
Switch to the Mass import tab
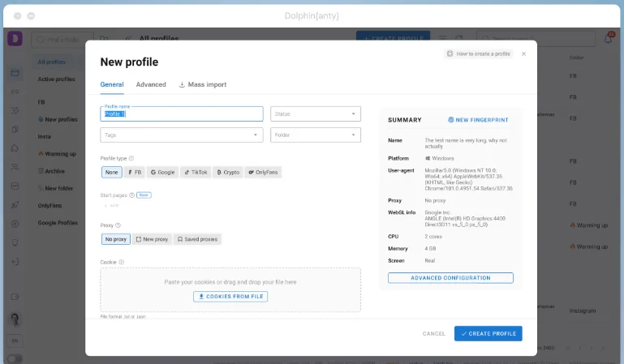coord(203,84)
